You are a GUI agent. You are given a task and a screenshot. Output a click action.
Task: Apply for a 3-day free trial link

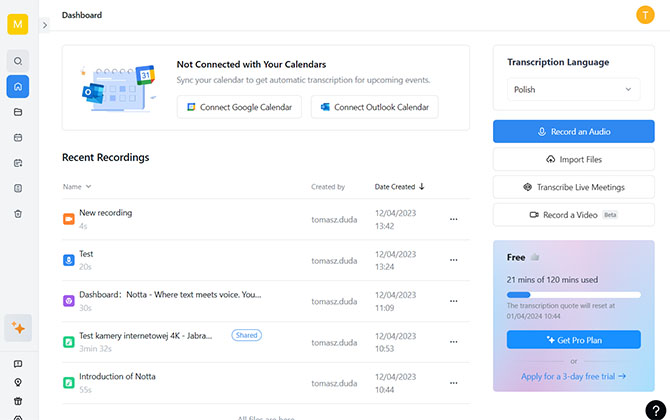573,376
